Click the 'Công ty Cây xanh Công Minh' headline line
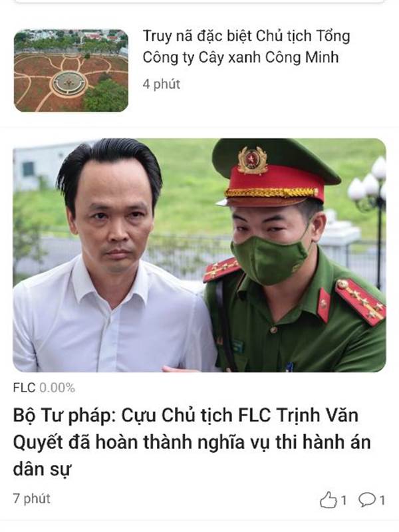 click(x=241, y=57)
